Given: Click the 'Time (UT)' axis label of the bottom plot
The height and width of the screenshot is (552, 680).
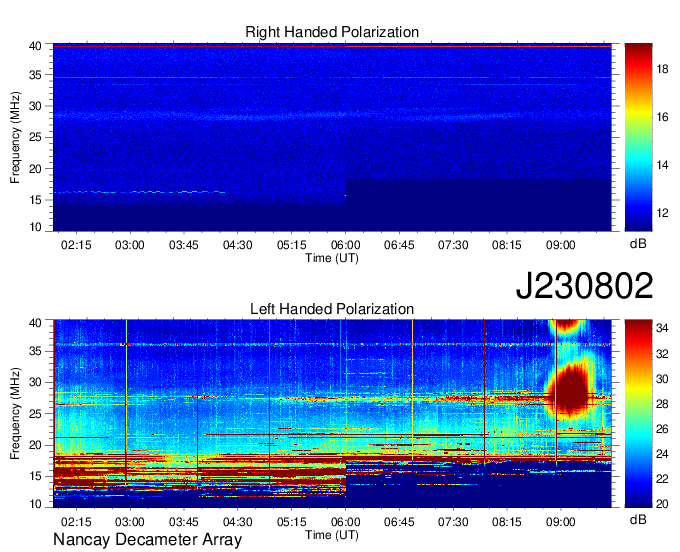Looking at the screenshot, I should (x=332, y=535).
